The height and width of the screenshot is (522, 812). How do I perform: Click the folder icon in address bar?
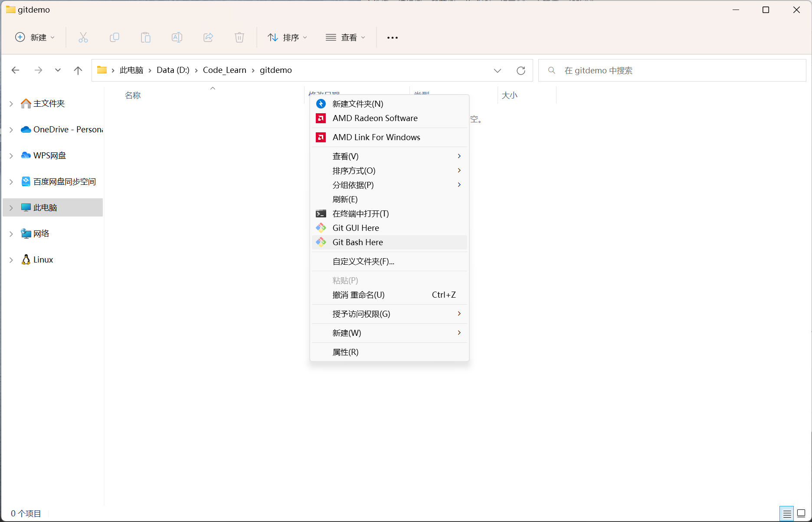tap(102, 70)
